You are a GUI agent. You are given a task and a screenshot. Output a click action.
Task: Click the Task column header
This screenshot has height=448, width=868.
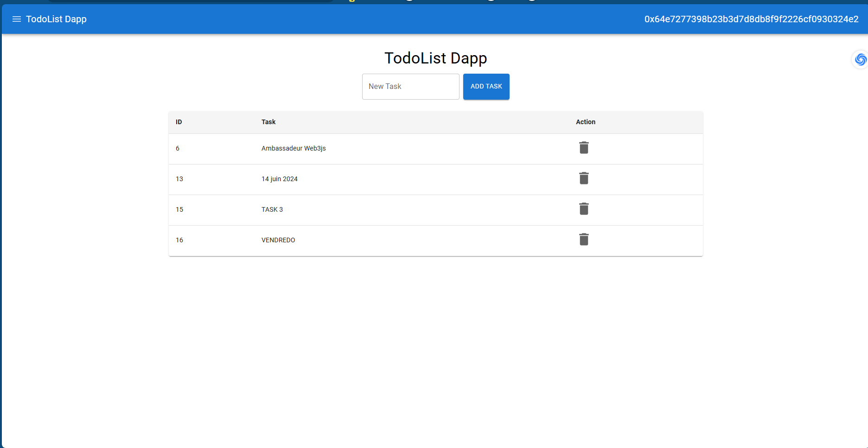(268, 122)
